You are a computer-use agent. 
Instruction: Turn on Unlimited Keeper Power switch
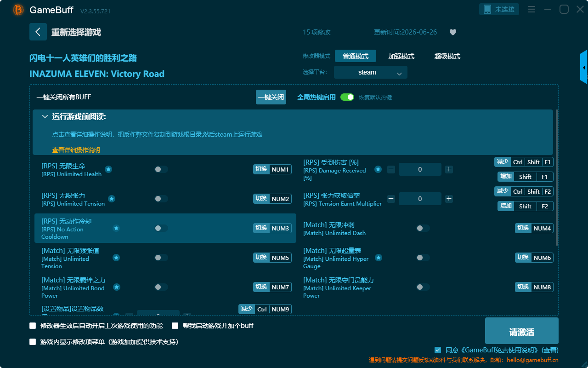pyautogui.click(x=423, y=287)
